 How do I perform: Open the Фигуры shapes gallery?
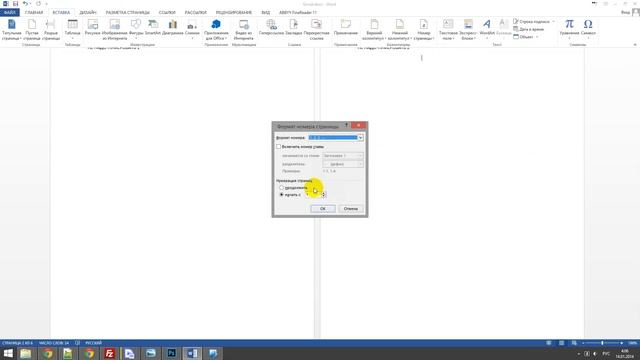click(136, 29)
